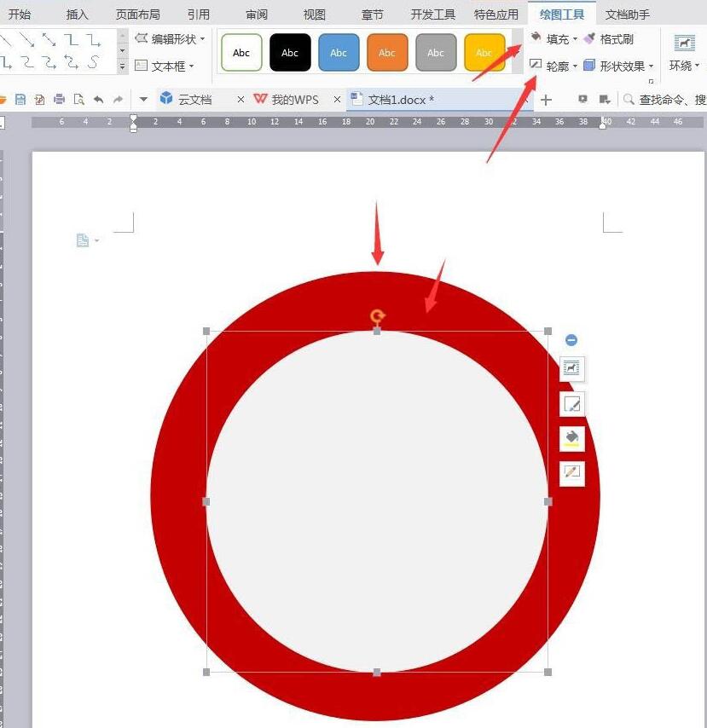Image resolution: width=707 pixels, height=728 pixels.
Task: Apply the yellow Abc shape style
Action: point(484,53)
